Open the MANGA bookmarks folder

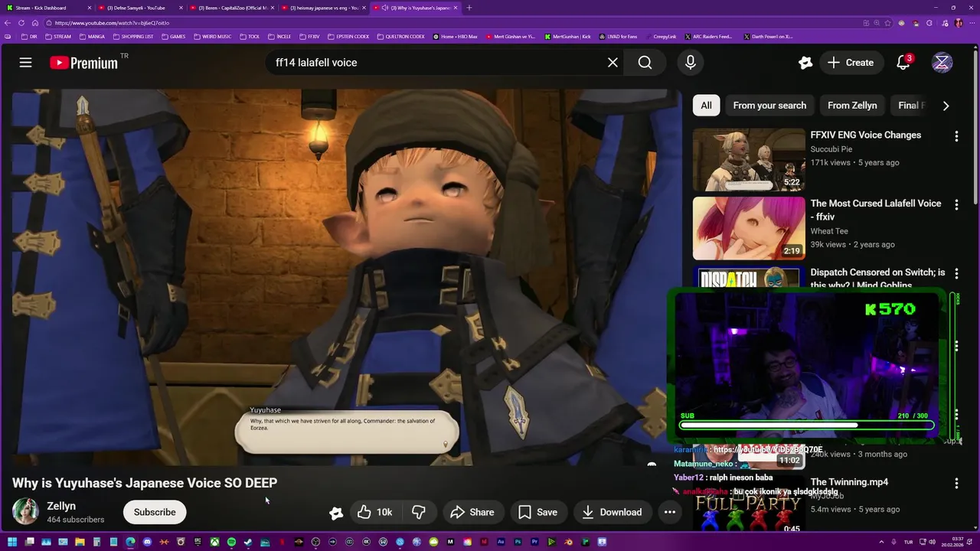92,36
